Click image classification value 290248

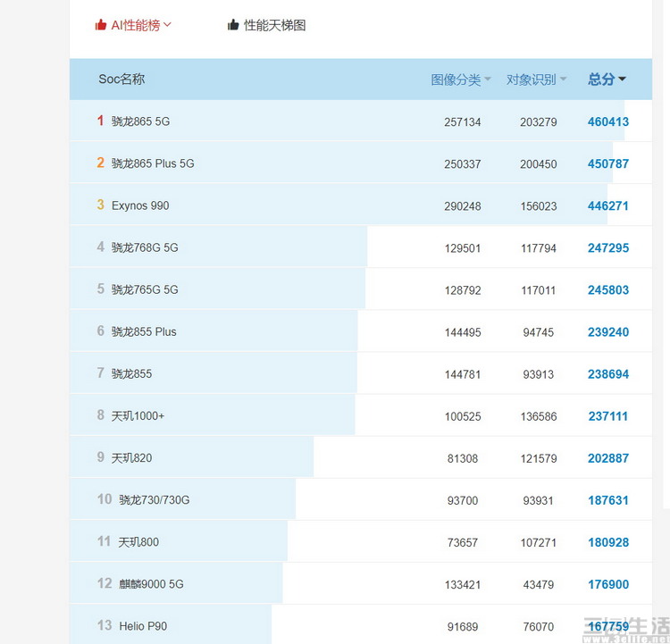point(463,206)
